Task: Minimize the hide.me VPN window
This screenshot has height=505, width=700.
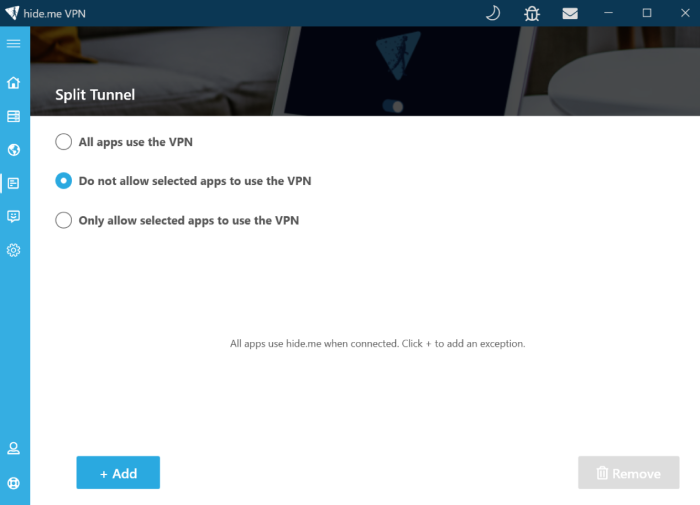Action: [x=608, y=13]
